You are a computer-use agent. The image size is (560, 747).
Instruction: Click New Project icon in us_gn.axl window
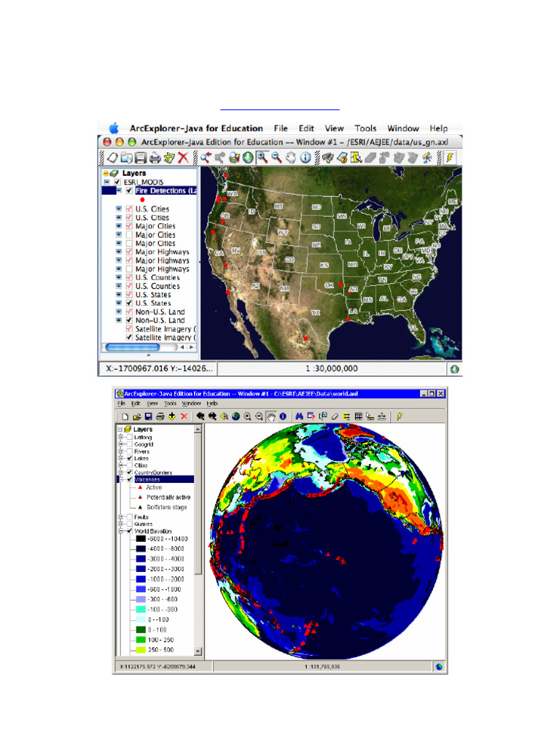(112, 158)
